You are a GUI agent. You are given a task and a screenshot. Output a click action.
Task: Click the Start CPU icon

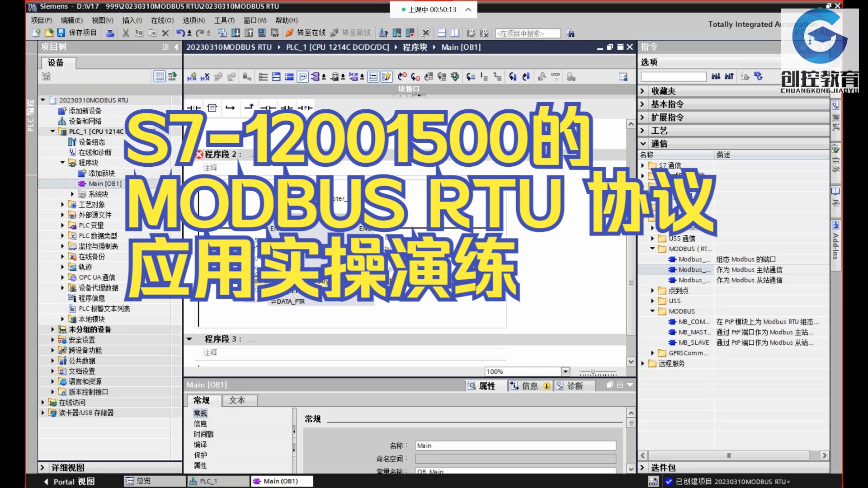click(396, 33)
